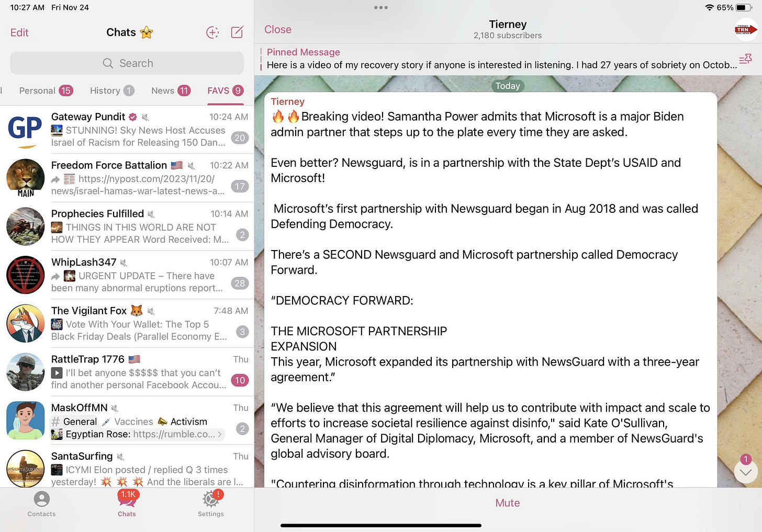Expand MaskOffMN topics chevron
Viewport: 762px width, 532px height.
coord(220,434)
